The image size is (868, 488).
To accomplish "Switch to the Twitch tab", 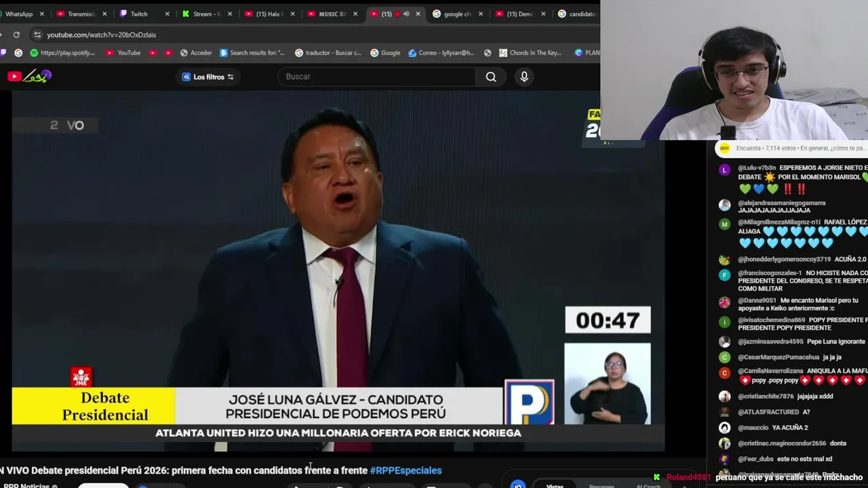I will click(x=139, y=14).
